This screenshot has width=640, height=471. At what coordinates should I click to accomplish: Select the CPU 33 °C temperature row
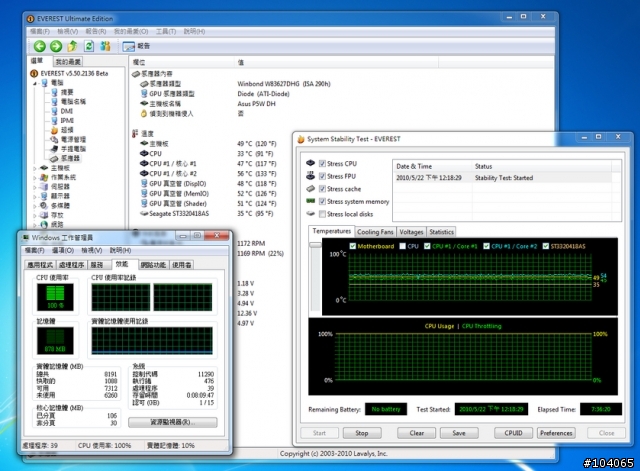pyautogui.click(x=207, y=153)
